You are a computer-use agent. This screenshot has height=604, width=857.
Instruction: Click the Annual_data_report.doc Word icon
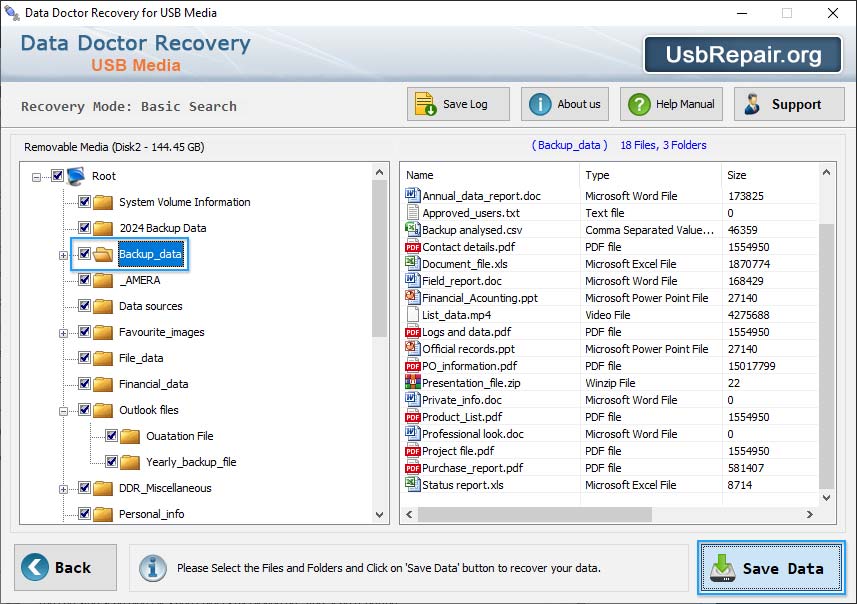tap(412, 195)
